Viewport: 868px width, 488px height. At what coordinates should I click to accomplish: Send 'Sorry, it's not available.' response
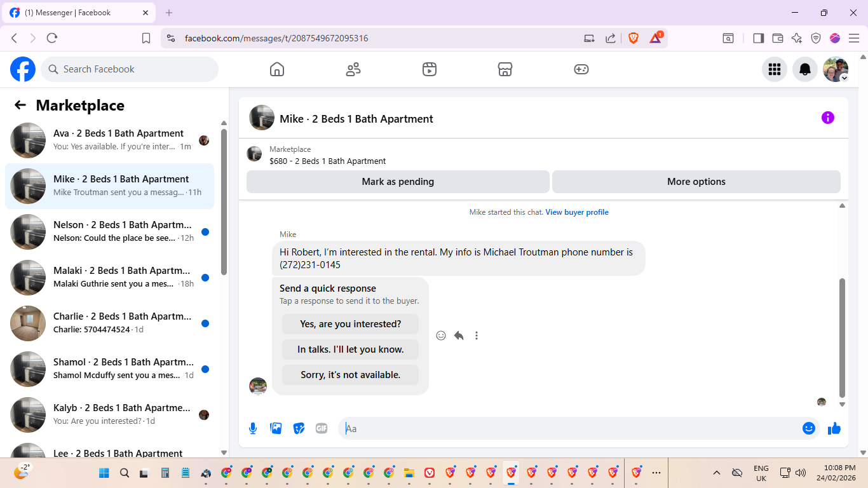(x=351, y=375)
